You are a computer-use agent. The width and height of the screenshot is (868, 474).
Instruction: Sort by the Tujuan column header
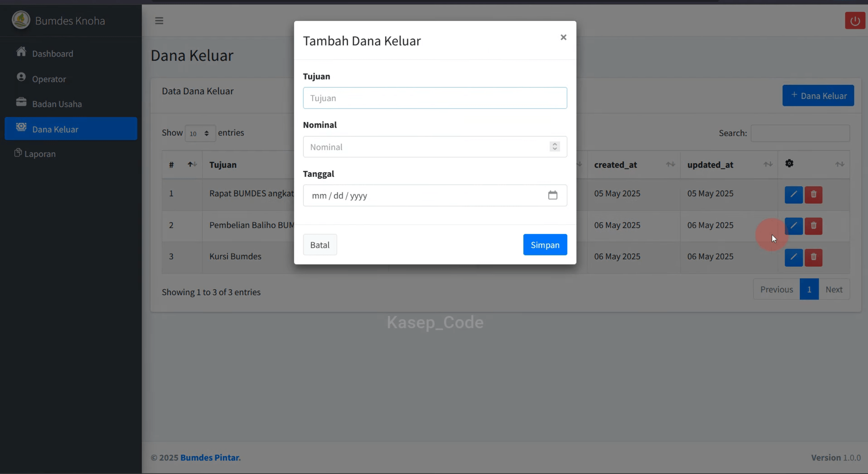pos(223,165)
